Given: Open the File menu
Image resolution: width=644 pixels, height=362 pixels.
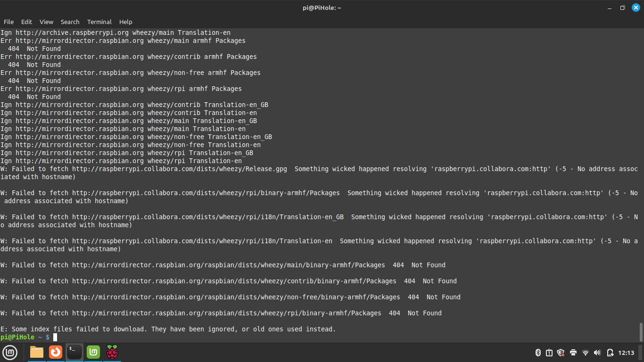Looking at the screenshot, I should (9, 22).
